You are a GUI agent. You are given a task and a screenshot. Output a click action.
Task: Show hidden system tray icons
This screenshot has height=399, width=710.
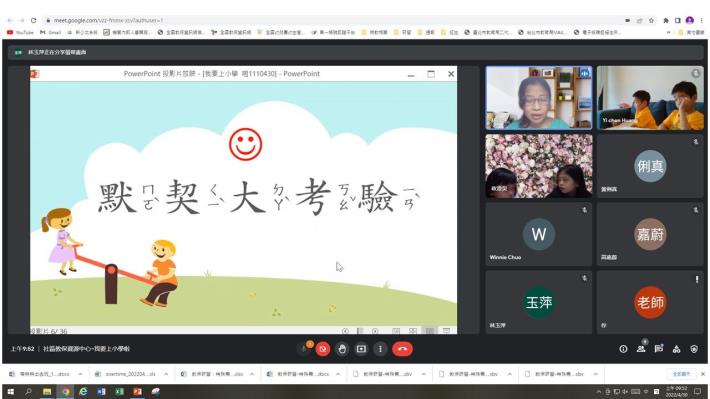[x=599, y=391]
